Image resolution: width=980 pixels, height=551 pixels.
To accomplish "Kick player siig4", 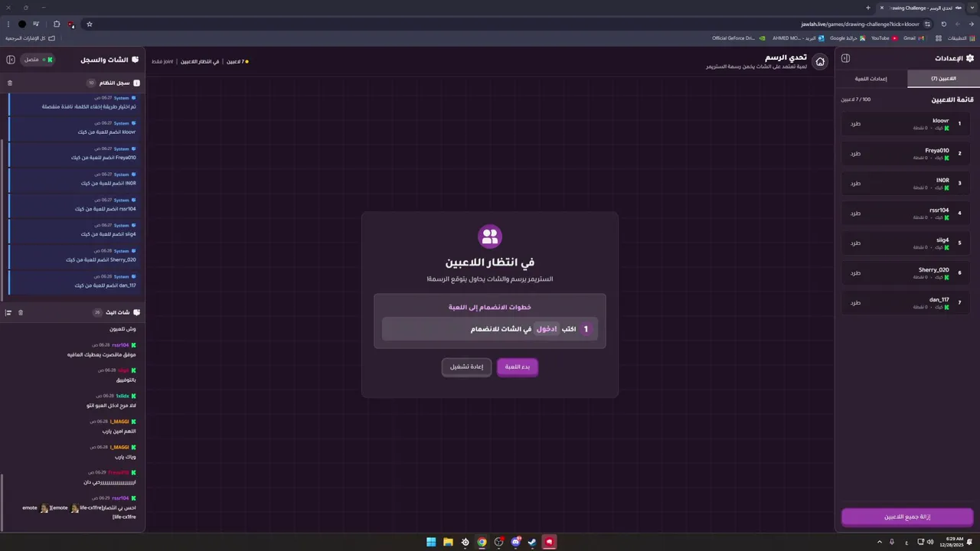I will [856, 243].
